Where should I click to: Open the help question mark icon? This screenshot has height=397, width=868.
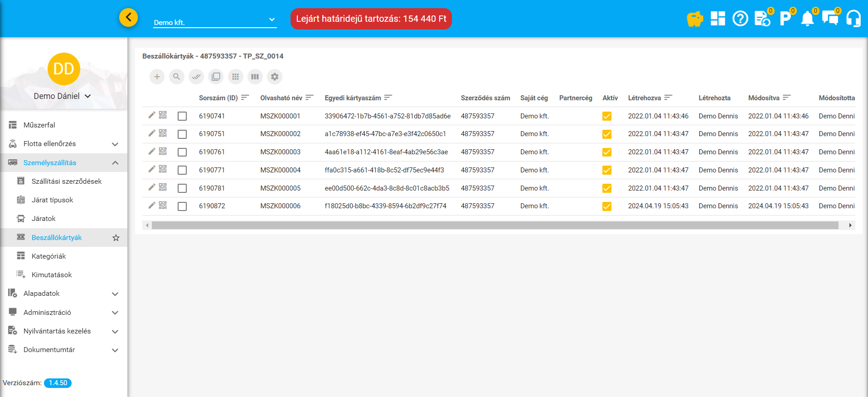[740, 19]
